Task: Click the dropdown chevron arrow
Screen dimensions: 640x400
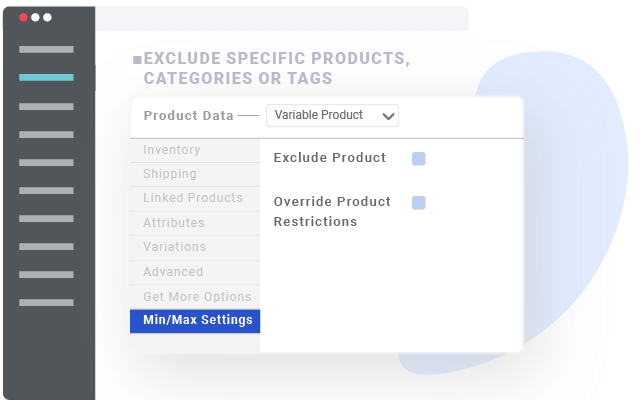Action: pos(389,116)
